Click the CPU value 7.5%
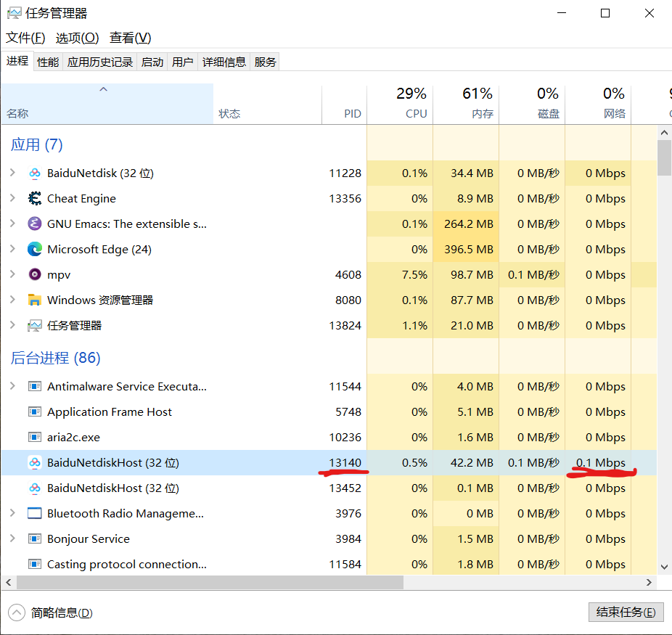 pyautogui.click(x=414, y=274)
